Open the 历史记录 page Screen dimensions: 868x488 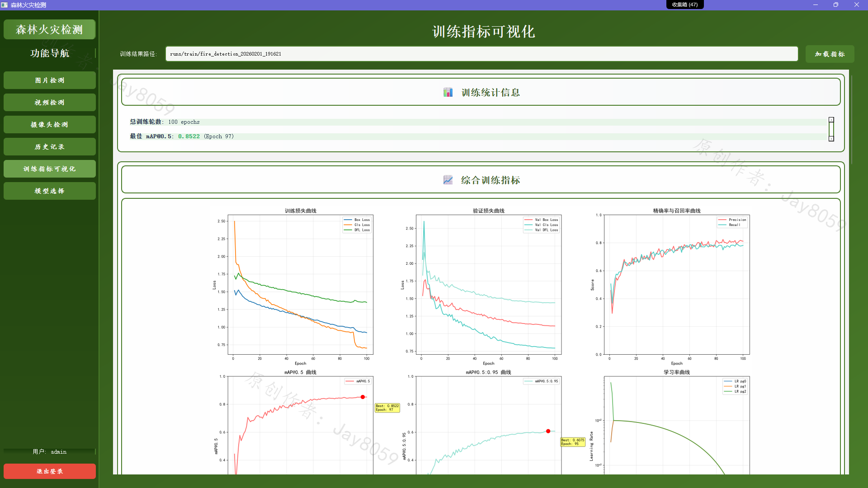pos(50,147)
